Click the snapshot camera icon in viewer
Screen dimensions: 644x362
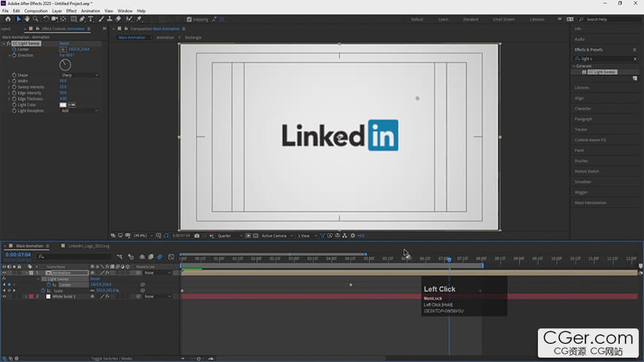[x=197, y=235]
